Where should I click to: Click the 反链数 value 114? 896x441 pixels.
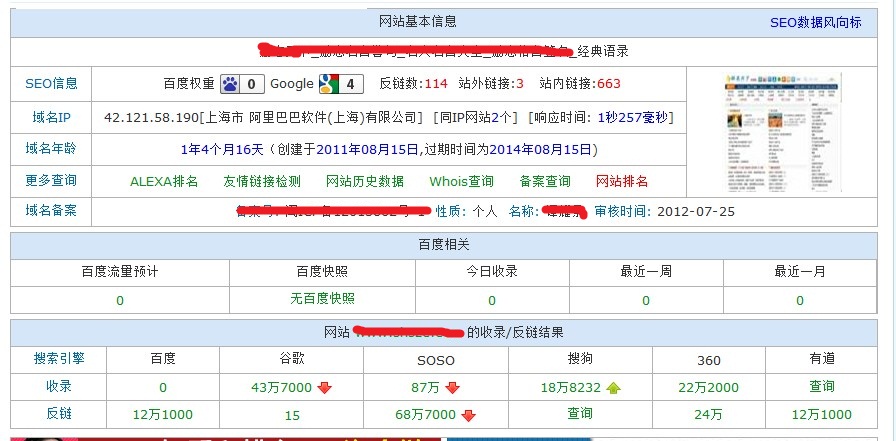(436, 84)
